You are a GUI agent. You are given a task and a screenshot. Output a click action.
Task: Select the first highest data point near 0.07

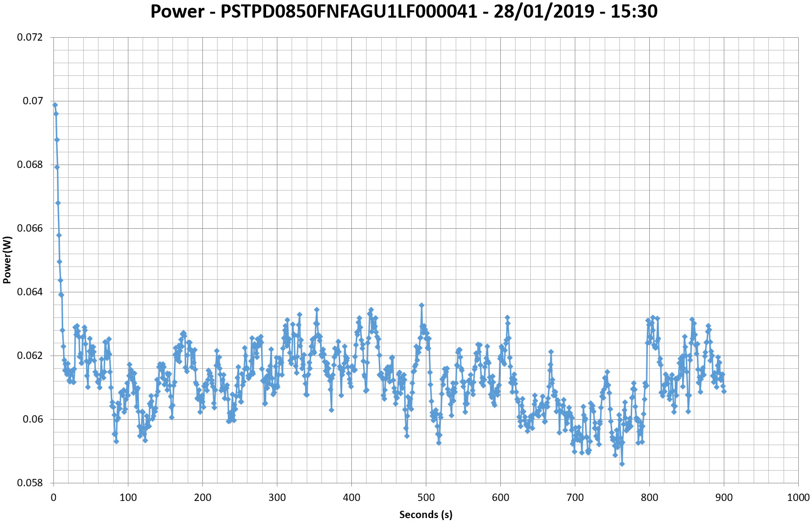point(55,105)
